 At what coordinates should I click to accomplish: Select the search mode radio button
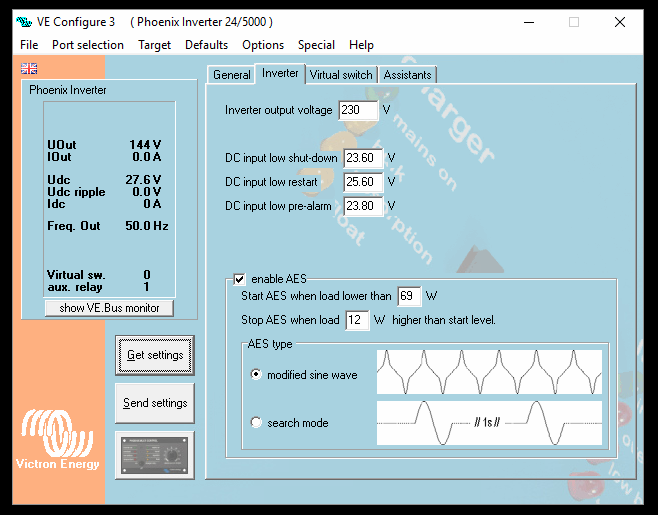pos(256,423)
